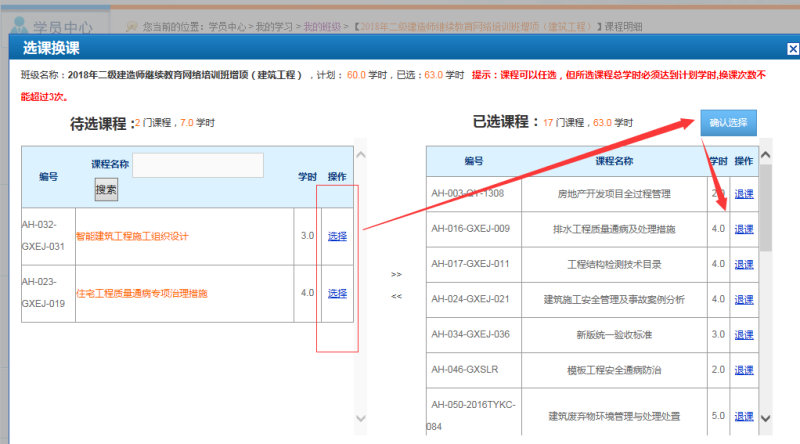Screen dimensions: 800x444
Task: Drop course 模板工程安全通病防治
Action: click(744, 369)
